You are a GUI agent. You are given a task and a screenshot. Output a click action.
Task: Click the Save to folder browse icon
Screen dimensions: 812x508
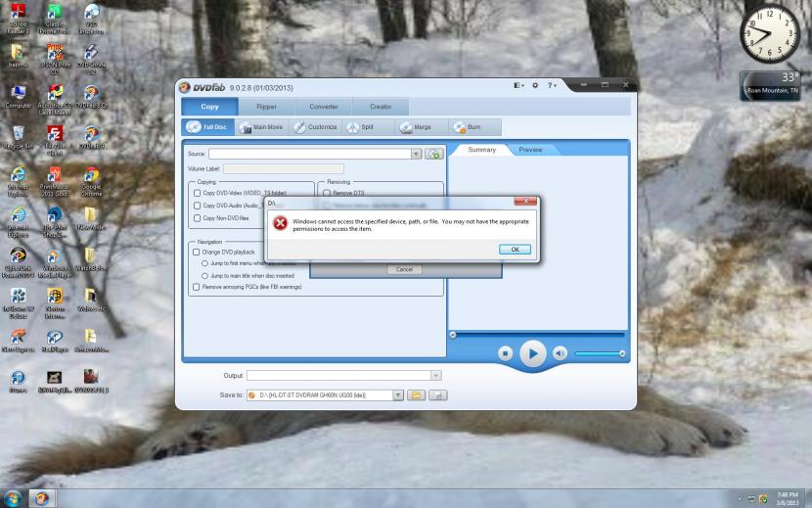tap(416, 395)
